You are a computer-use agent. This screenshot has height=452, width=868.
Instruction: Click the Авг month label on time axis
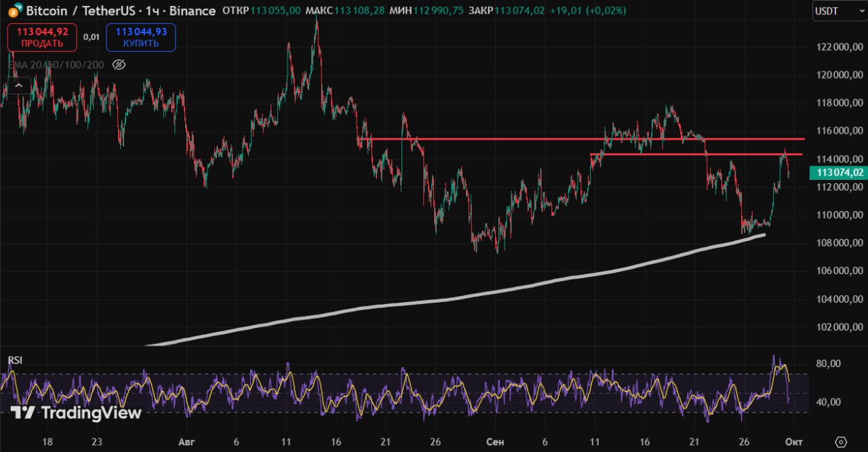tap(186, 442)
